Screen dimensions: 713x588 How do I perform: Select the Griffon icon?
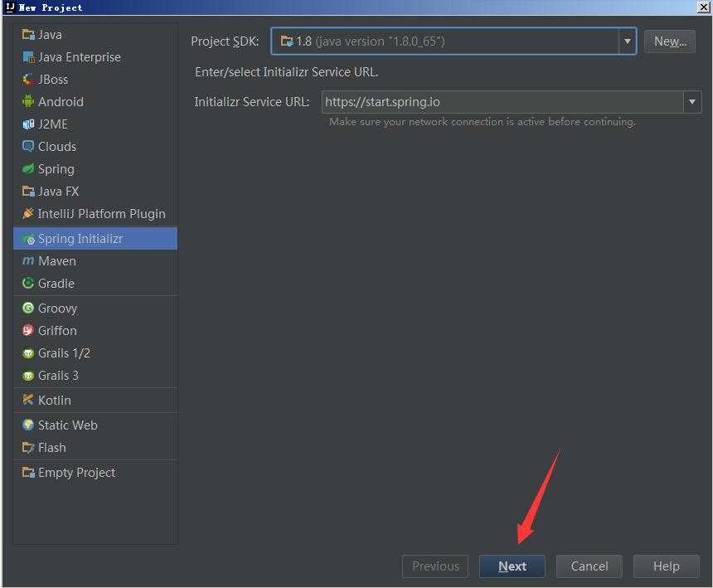[28, 330]
